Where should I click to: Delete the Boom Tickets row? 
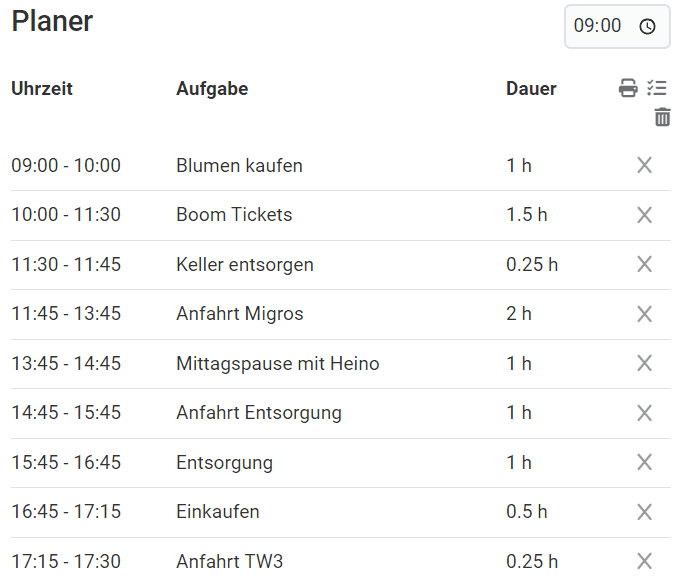[645, 215]
